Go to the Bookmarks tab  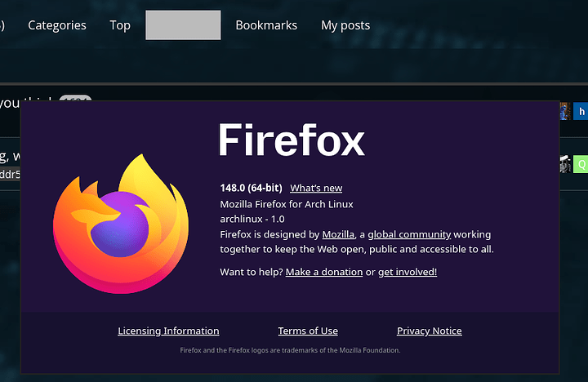(266, 25)
